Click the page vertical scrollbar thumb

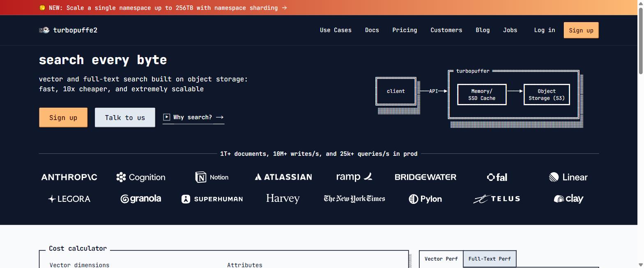pos(640,41)
